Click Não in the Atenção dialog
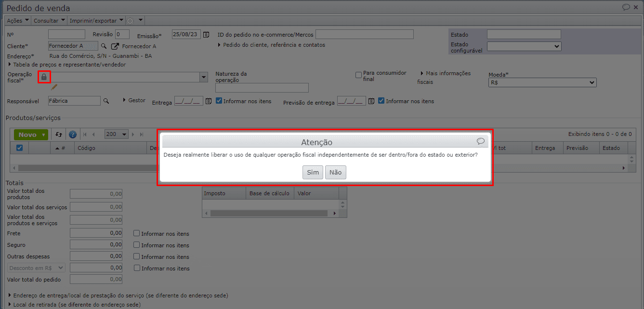644x309 pixels. pos(335,172)
